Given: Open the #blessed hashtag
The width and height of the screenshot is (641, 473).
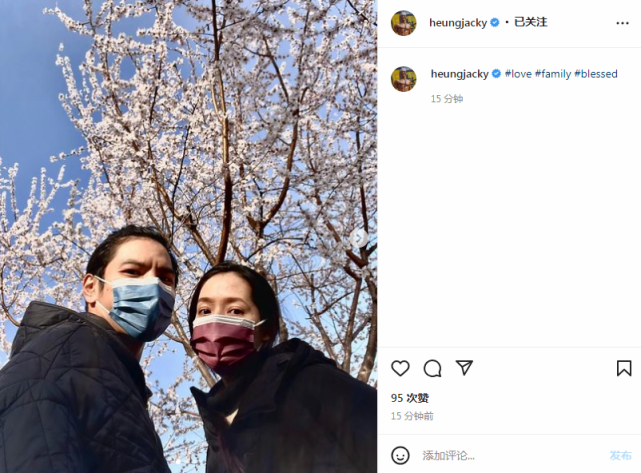Looking at the screenshot, I should coord(596,74).
